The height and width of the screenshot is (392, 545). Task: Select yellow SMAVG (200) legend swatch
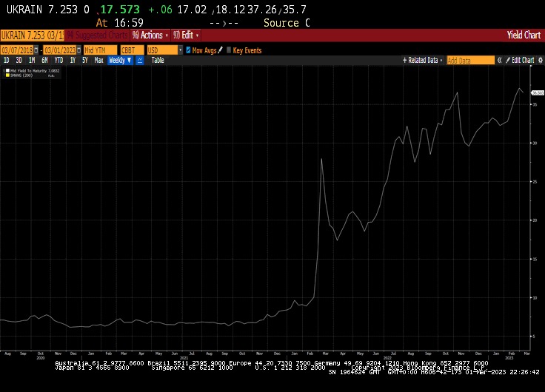pos(7,75)
